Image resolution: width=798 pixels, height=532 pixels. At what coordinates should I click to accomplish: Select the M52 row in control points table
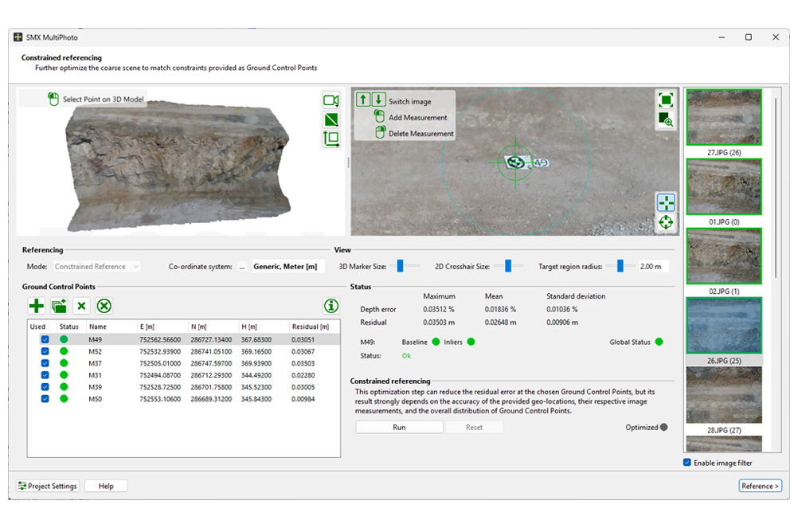pyautogui.click(x=184, y=352)
